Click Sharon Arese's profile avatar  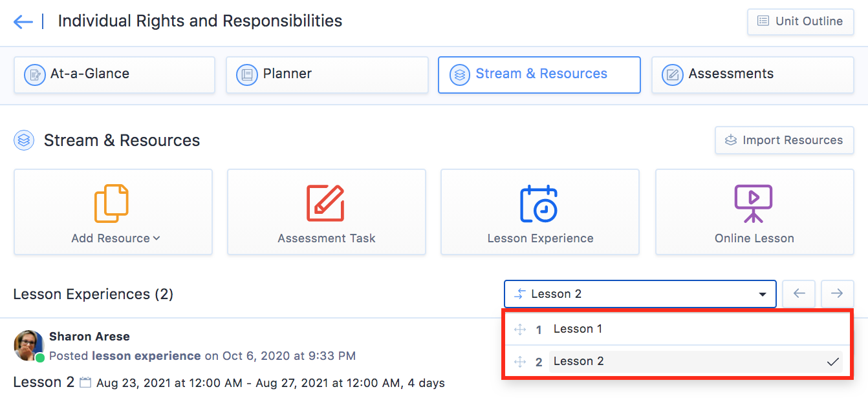point(28,346)
